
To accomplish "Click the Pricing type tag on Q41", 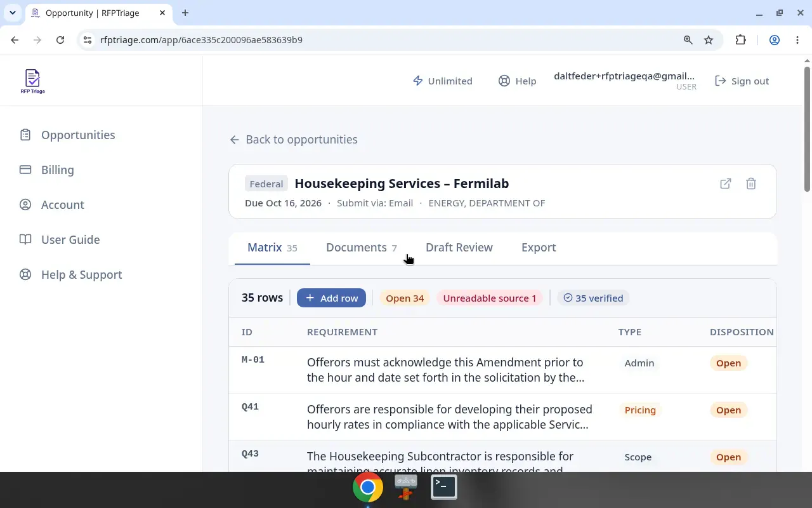I will pyautogui.click(x=640, y=410).
